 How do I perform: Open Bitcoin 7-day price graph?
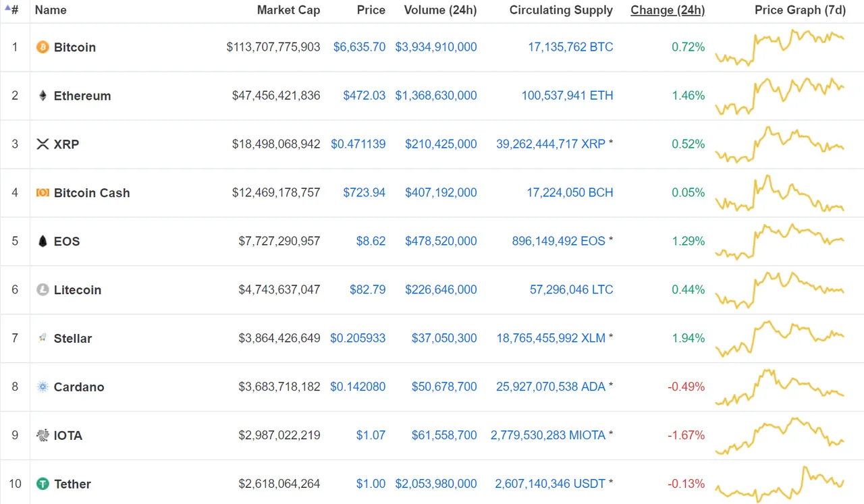pos(780,47)
